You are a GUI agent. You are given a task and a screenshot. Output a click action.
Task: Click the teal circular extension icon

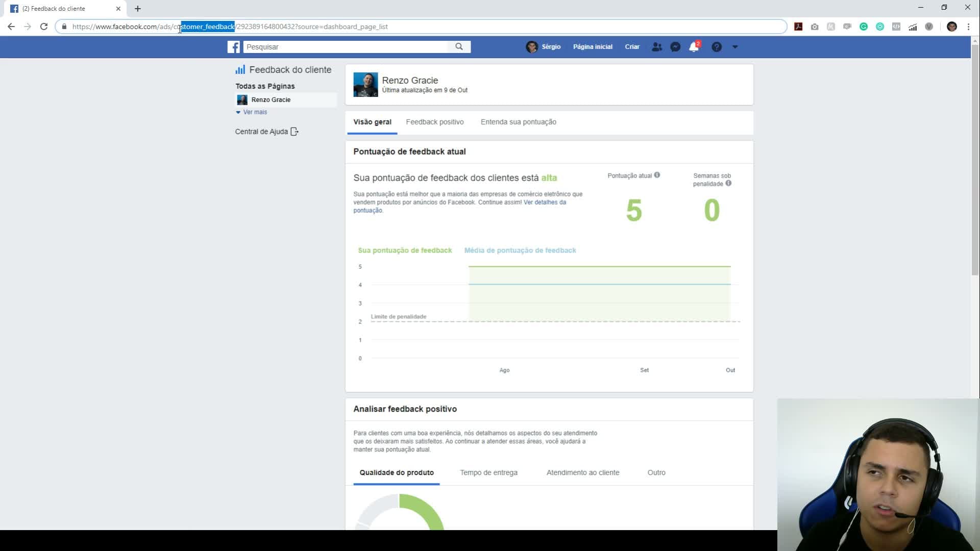point(880,27)
